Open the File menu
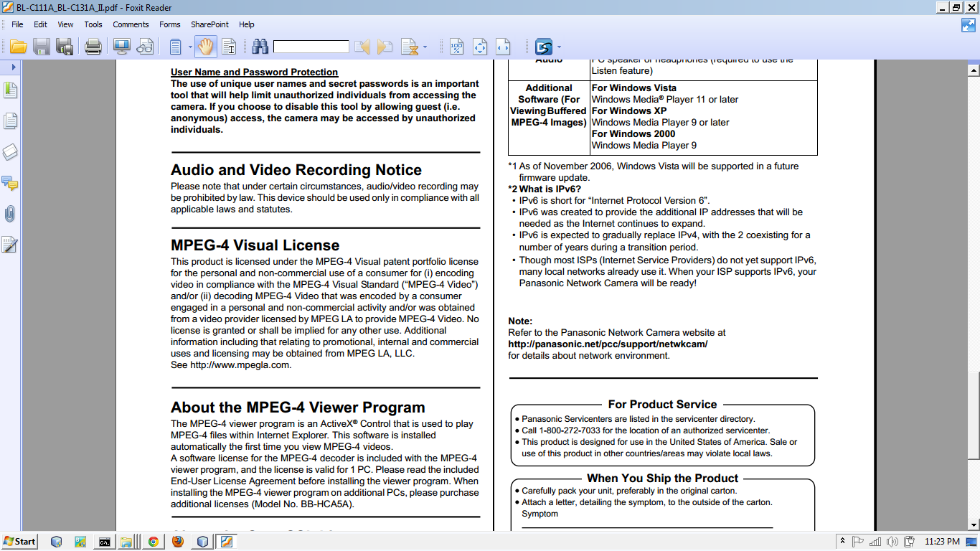The height and width of the screenshot is (551, 980). pos(17,24)
